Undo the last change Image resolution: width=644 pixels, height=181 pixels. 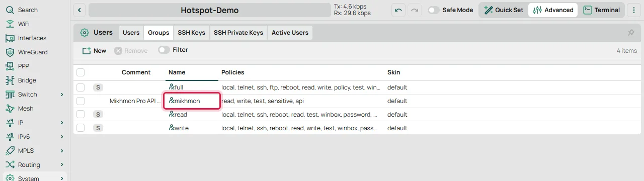(398, 10)
